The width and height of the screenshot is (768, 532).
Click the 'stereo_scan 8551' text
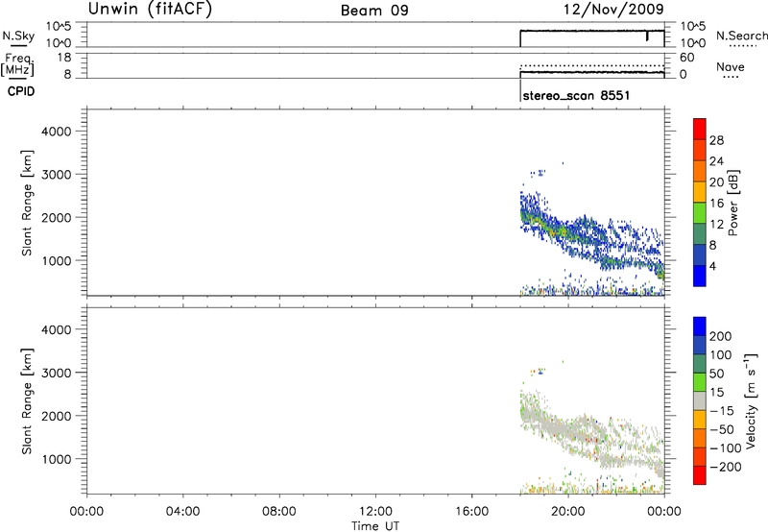click(x=576, y=95)
